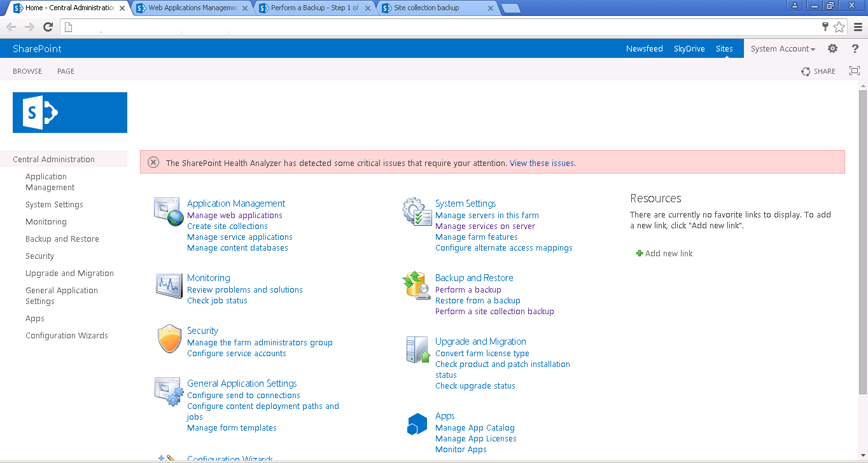Open the BROWSE ribbon tab
The width and height of the screenshot is (868, 463).
pyautogui.click(x=27, y=71)
